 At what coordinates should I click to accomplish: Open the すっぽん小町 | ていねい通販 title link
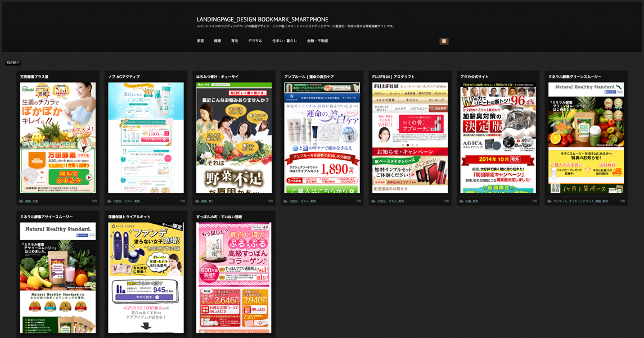[219, 217]
